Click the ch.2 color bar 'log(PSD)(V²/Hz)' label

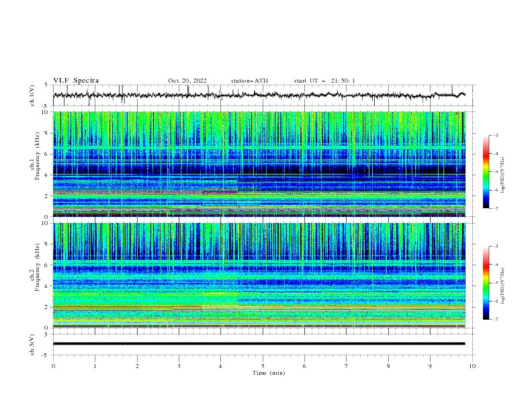[503, 286]
